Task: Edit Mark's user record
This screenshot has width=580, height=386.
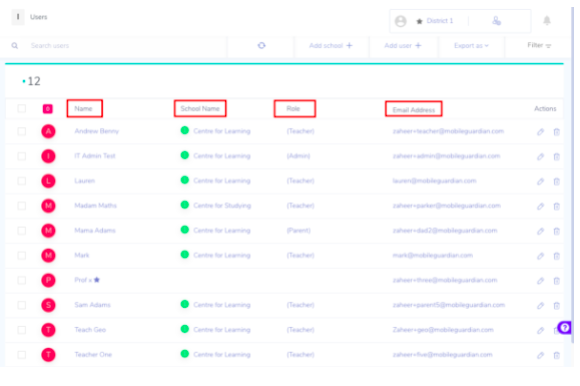Action: coord(540,256)
